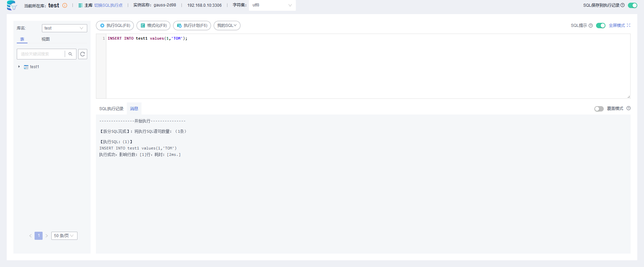Viewport: 644px width, 267px height.
Task: Click the address 192.168.0.10:3306
Action: click(x=205, y=5)
